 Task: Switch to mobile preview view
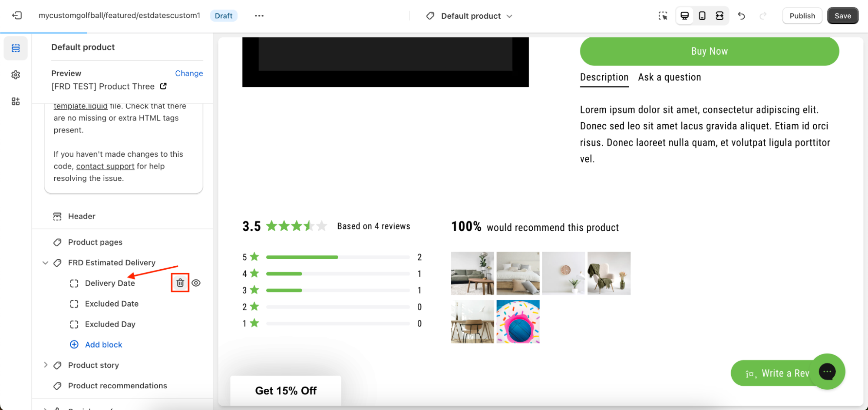tap(702, 16)
